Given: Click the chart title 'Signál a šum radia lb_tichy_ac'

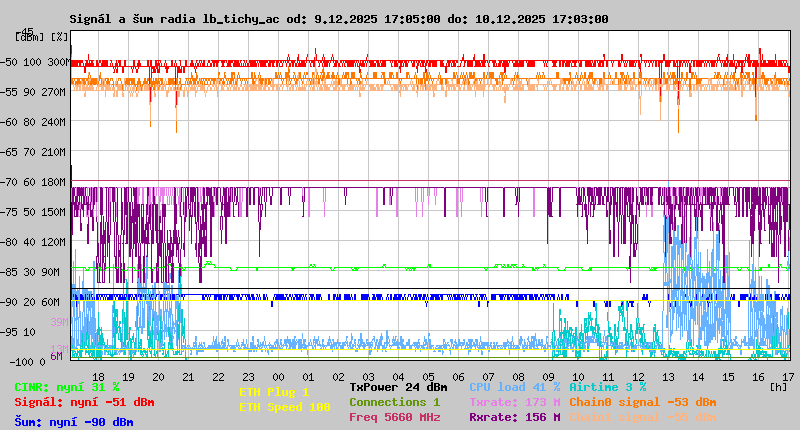Looking at the screenshot, I should [x=174, y=19].
